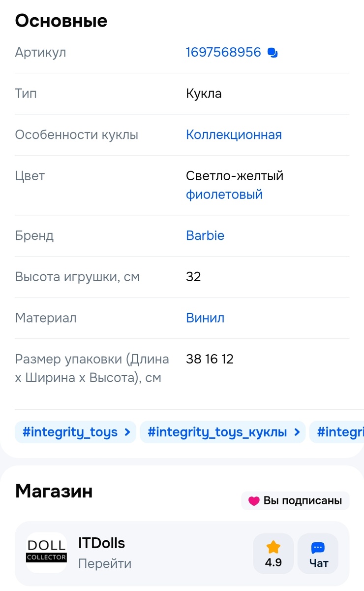The width and height of the screenshot is (364, 591).
Task: Switch to the Основные characteristics section
Action: [x=61, y=20]
